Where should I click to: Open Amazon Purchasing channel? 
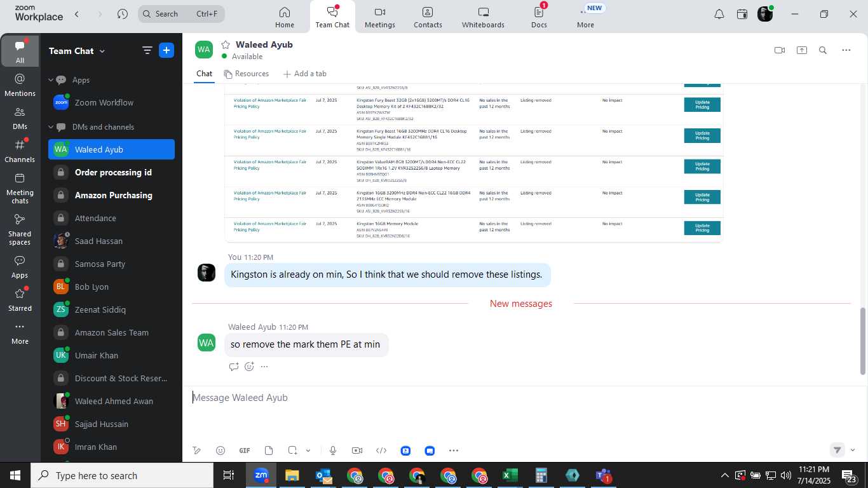click(x=111, y=195)
